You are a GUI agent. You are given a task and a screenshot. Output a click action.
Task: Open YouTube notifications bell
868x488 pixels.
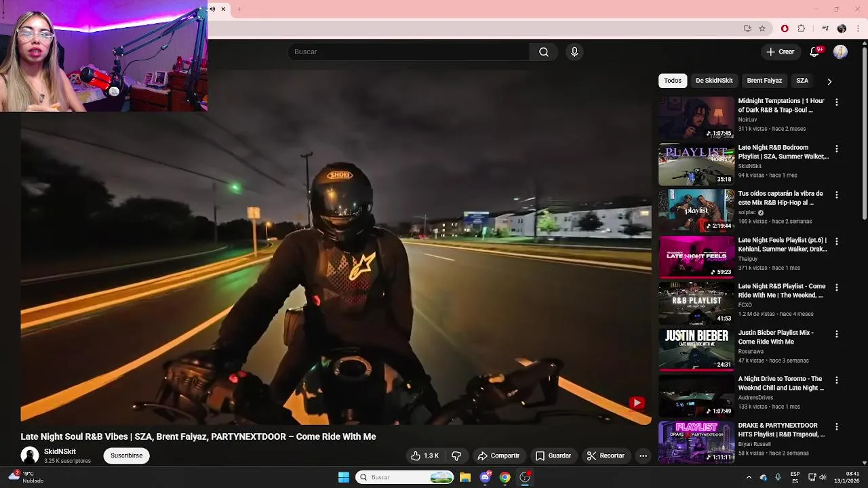point(815,52)
